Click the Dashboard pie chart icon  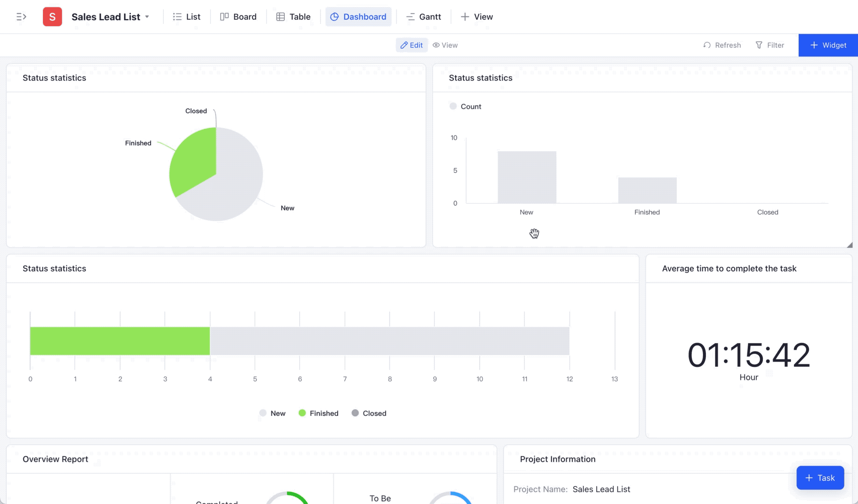(x=334, y=17)
